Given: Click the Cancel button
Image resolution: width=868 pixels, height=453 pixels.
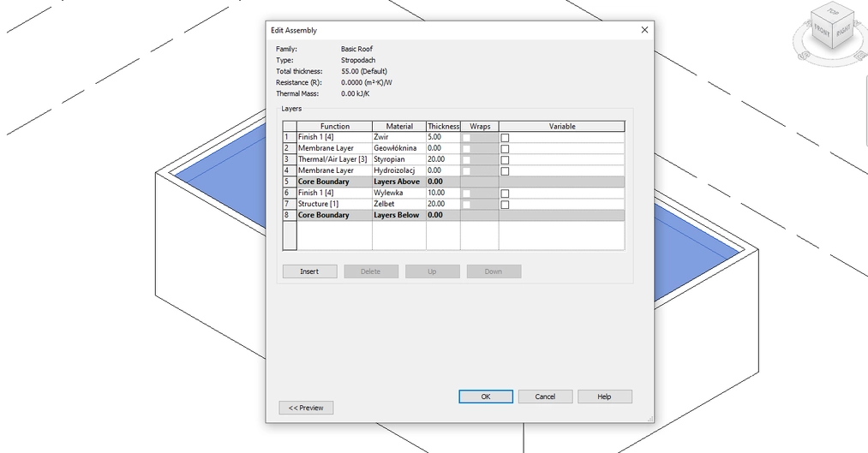Looking at the screenshot, I should 545,396.
